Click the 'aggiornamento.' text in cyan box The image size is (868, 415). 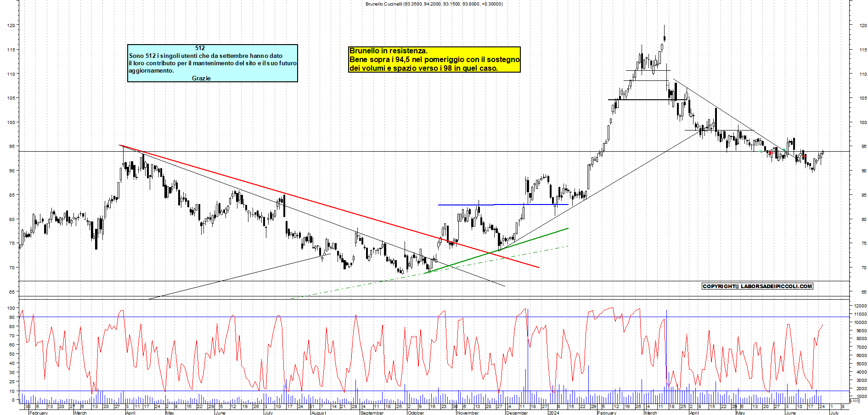click(x=151, y=71)
